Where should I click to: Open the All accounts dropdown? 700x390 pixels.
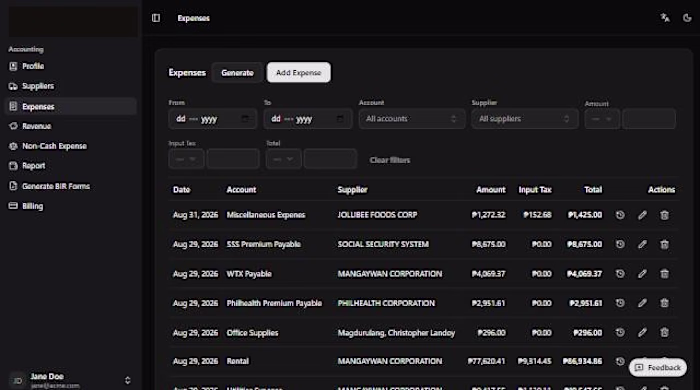point(412,119)
